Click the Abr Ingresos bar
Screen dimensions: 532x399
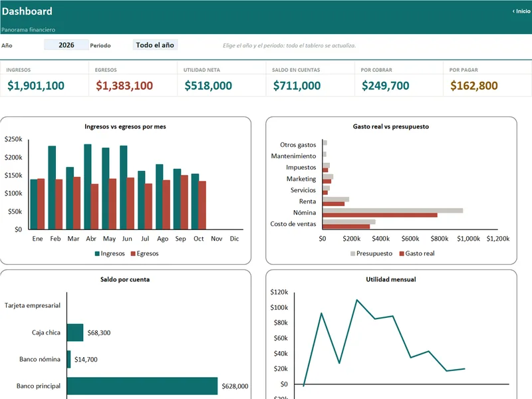(x=88, y=187)
